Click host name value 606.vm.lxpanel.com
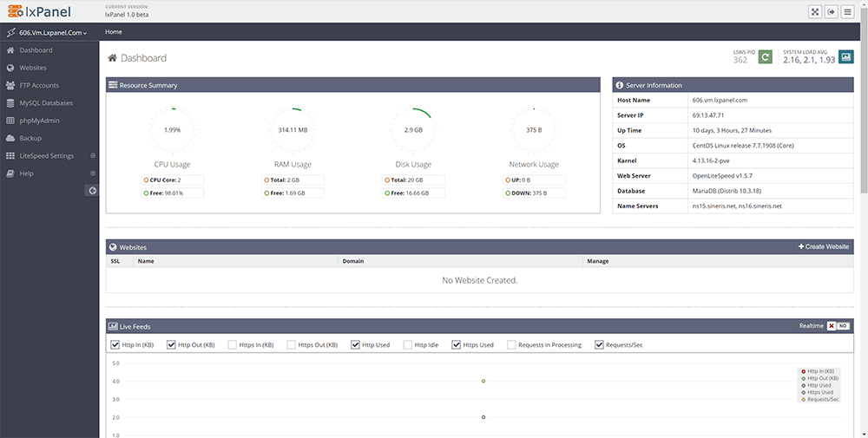Image resolution: width=868 pixels, height=438 pixels. click(x=720, y=101)
